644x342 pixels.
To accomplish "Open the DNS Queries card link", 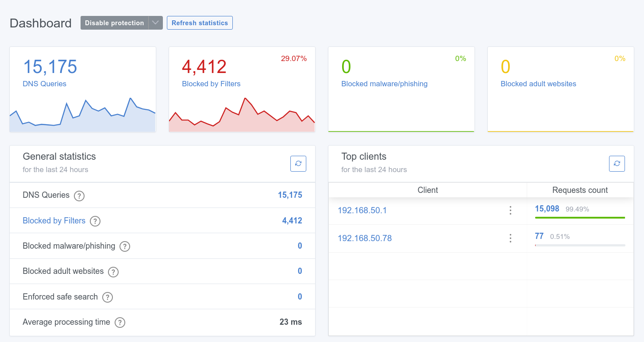I will pyautogui.click(x=44, y=84).
